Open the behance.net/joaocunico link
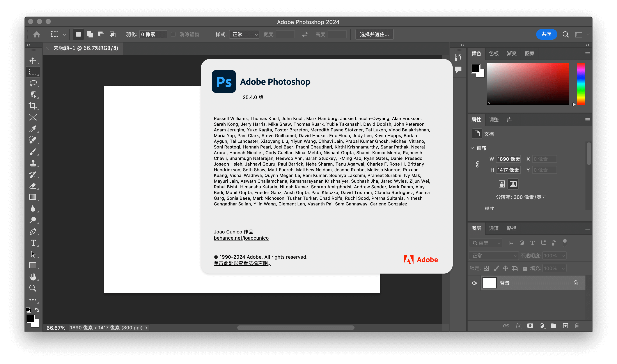The width and height of the screenshot is (617, 364). 241,238
